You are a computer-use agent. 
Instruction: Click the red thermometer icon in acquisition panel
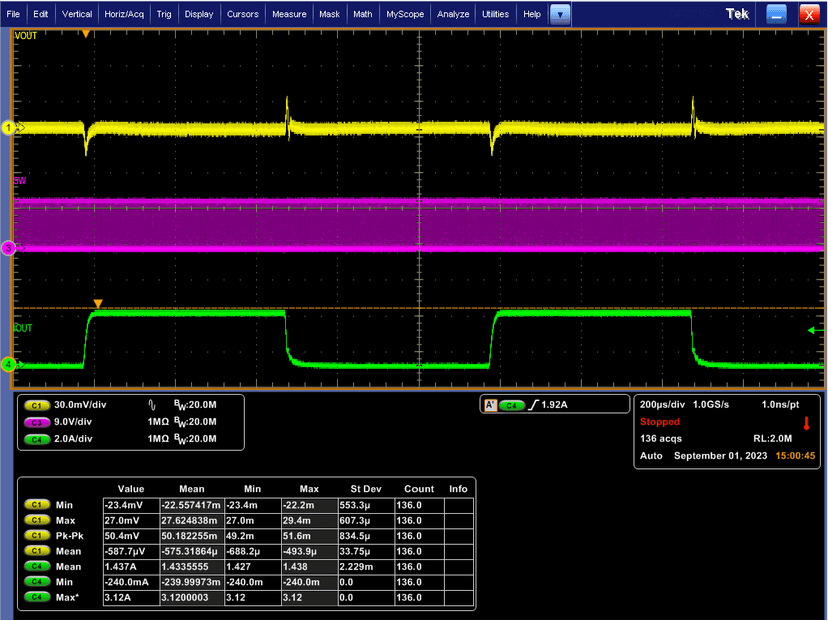click(805, 423)
